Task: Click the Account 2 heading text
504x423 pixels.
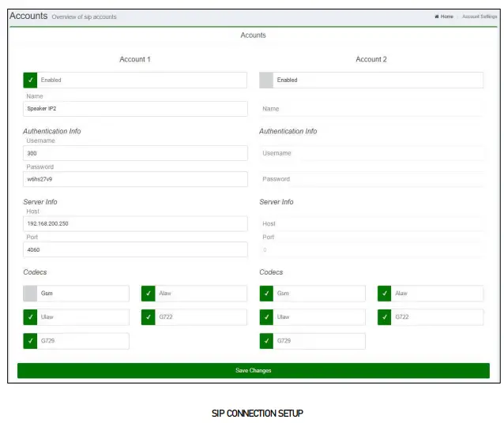Action: tap(371, 59)
